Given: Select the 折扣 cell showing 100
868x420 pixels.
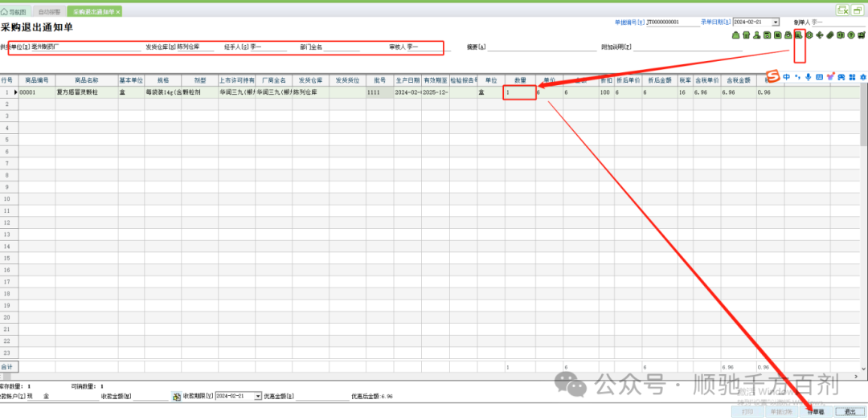Looking at the screenshot, I should click(x=606, y=92).
